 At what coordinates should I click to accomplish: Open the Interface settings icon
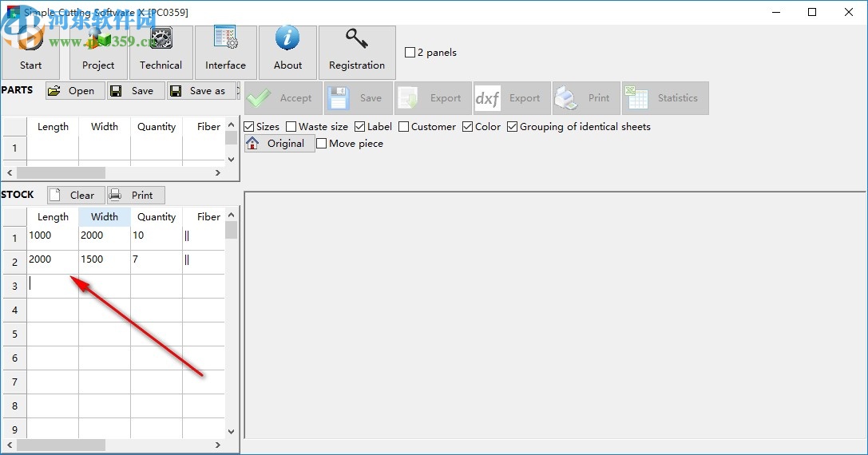[x=225, y=53]
